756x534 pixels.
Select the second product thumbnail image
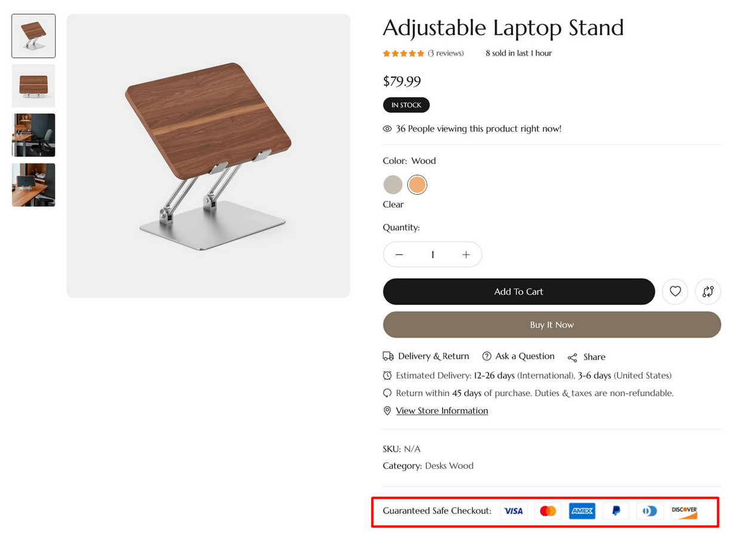pyautogui.click(x=33, y=85)
